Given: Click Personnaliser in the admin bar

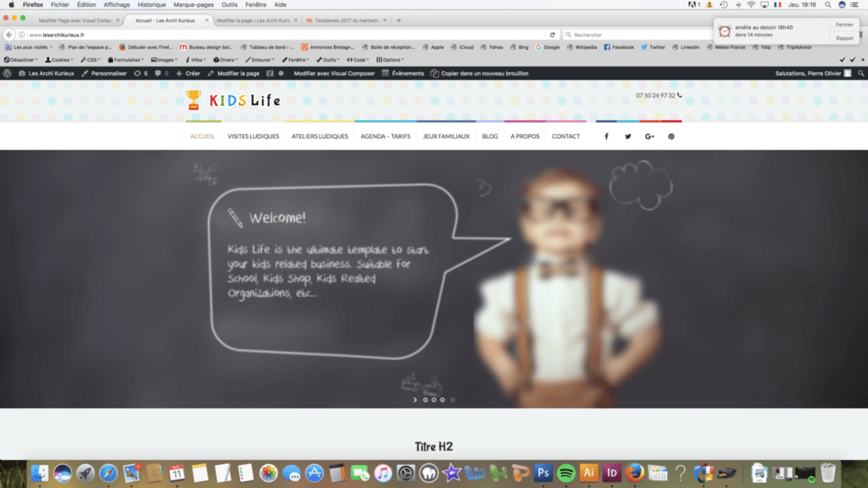Looking at the screenshot, I should (104, 73).
